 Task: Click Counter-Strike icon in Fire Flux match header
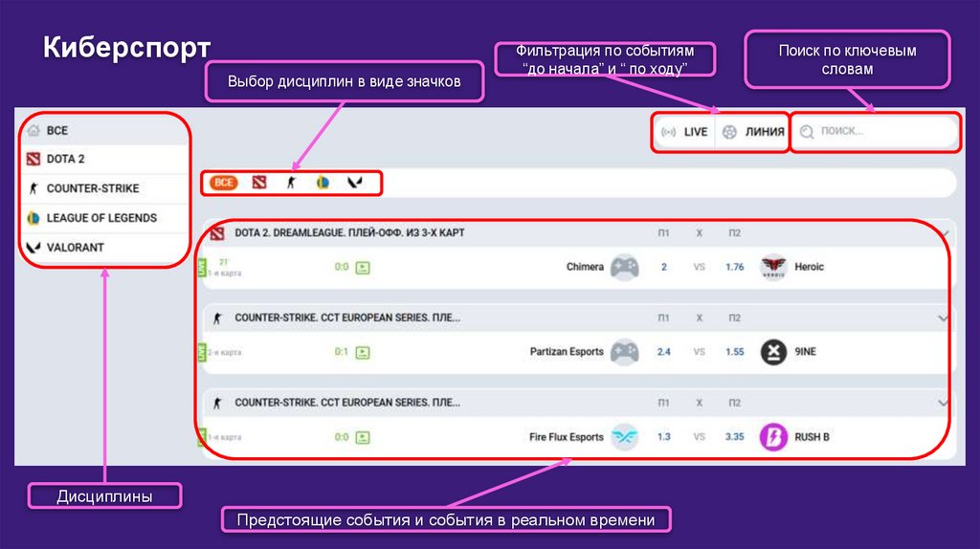tap(217, 404)
